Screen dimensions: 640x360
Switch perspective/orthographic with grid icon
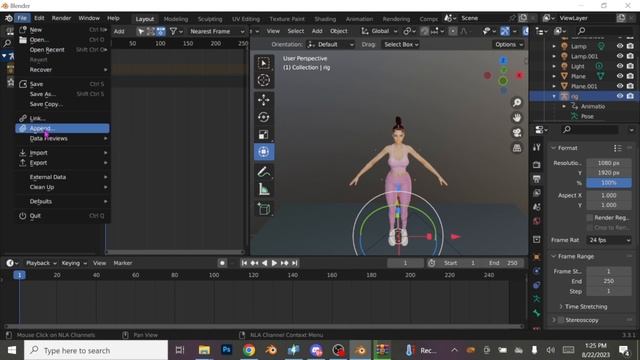pos(517,148)
